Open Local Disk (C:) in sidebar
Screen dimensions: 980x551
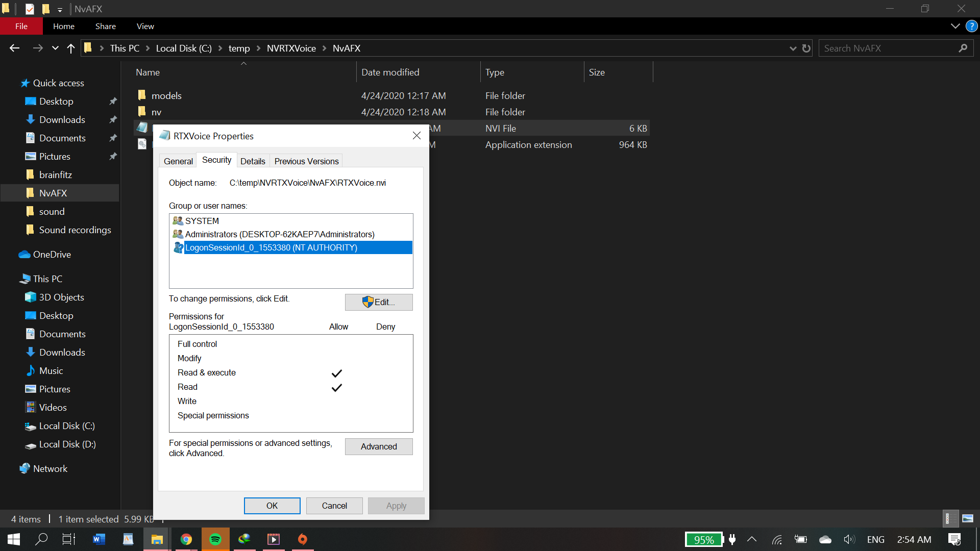(x=66, y=425)
